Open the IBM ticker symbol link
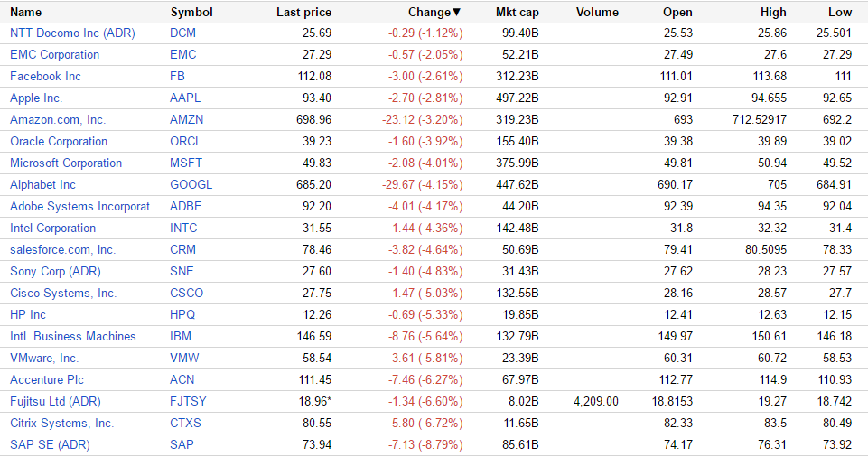The width and height of the screenshot is (868, 457). 181,337
